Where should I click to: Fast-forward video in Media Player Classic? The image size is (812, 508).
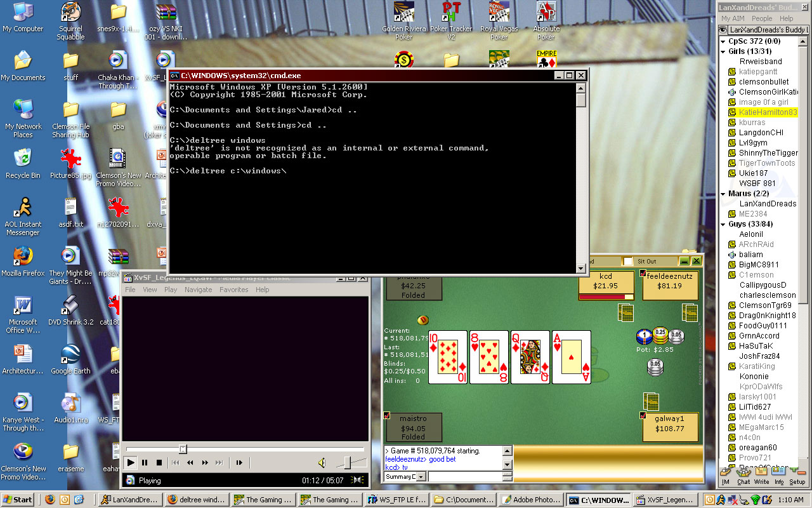tap(205, 463)
